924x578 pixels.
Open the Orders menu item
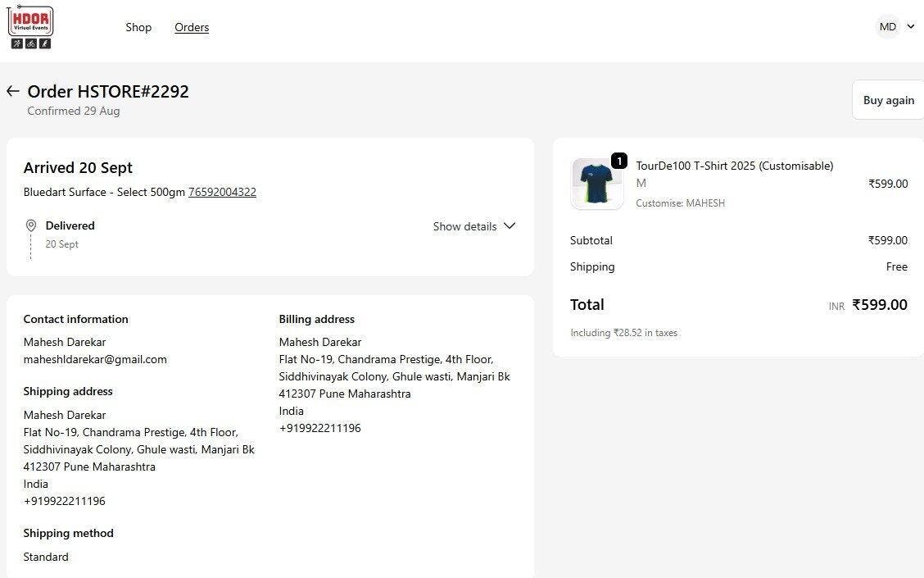192,27
